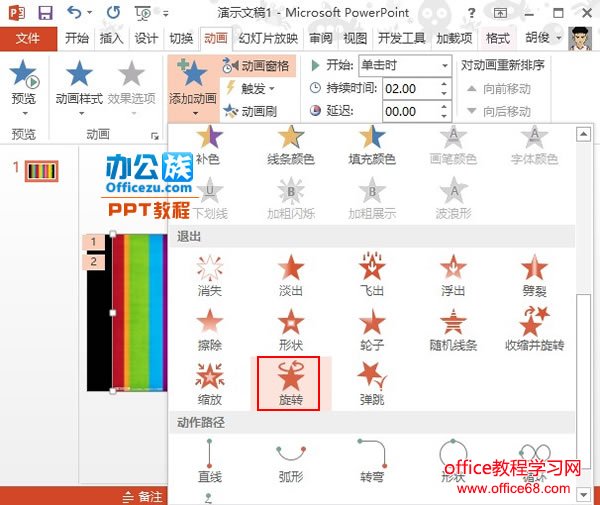This screenshot has height=505, width=600.
Task: Click the gallery scrollbar up arrow
Action: [584, 134]
